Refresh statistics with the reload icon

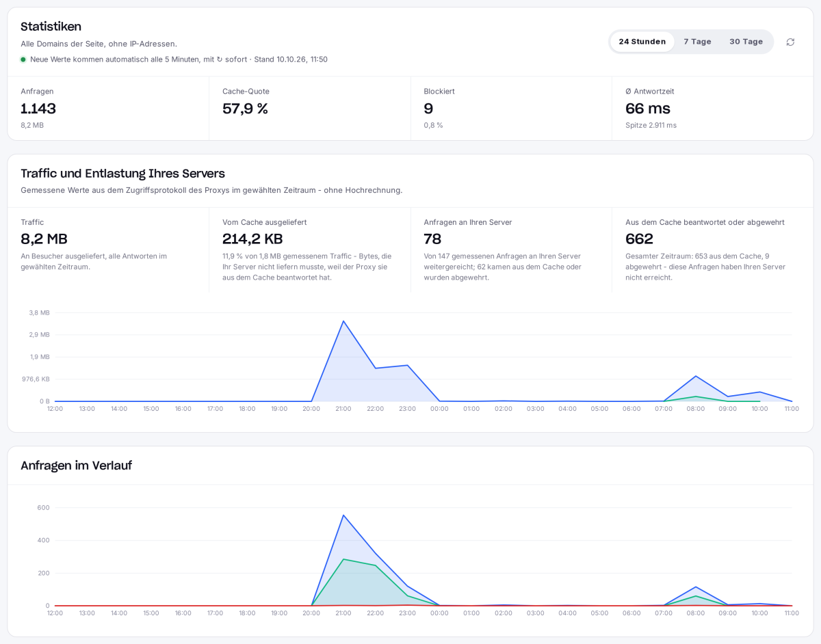point(790,42)
